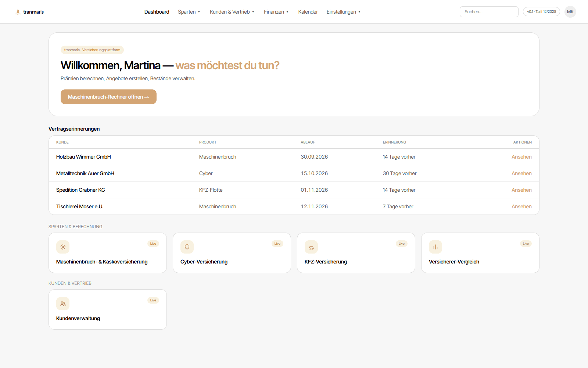This screenshot has height=368, width=588.
Task: Click Ansehen for Metalltechnik Auer GmbH
Action: 521,173
